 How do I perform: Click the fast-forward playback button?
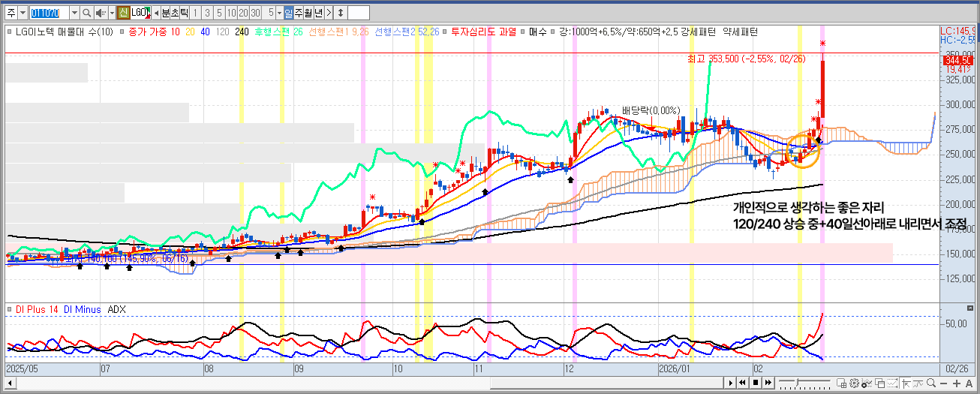tap(768, 383)
